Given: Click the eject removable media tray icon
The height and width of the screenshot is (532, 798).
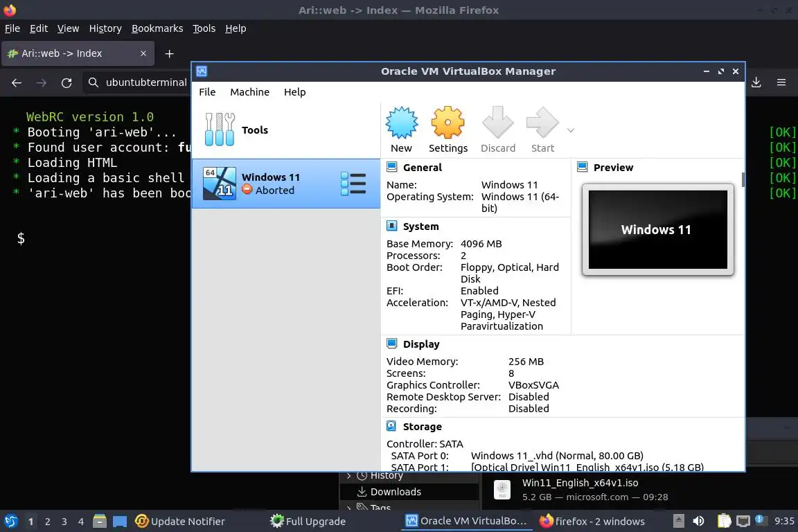Looking at the screenshot, I should tap(678, 521).
